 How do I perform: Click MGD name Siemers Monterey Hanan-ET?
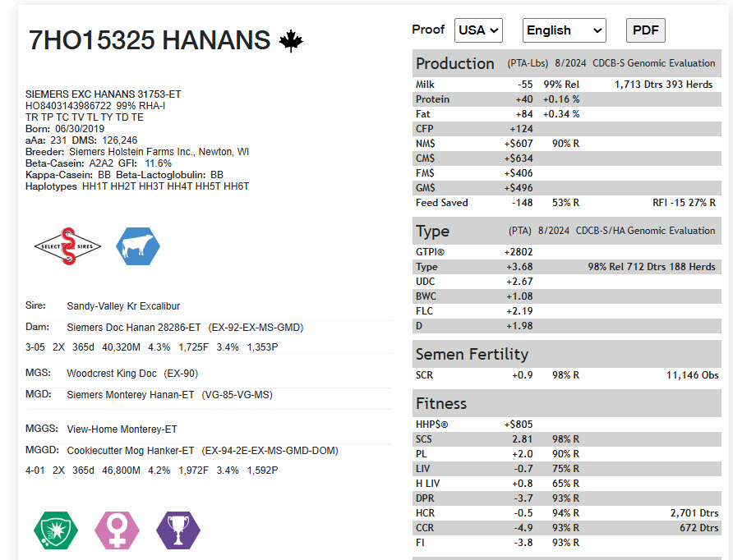pos(131,395)
